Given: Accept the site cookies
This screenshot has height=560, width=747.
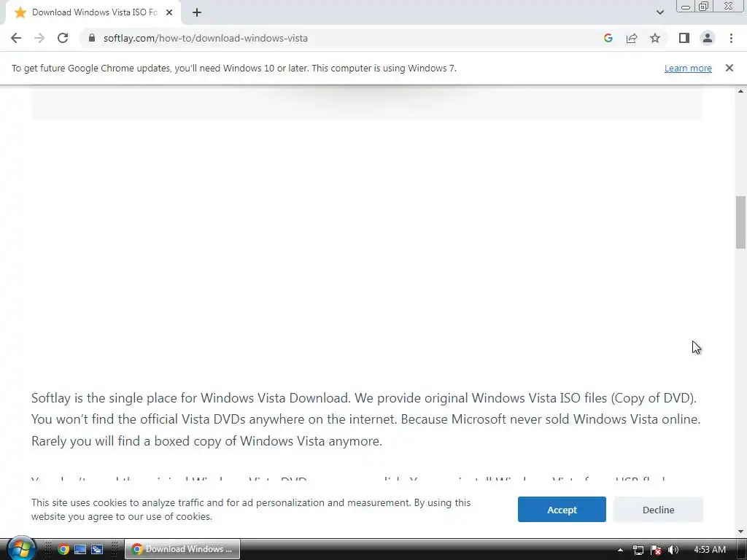Looking at the screenshot, I should coord(562,510).
